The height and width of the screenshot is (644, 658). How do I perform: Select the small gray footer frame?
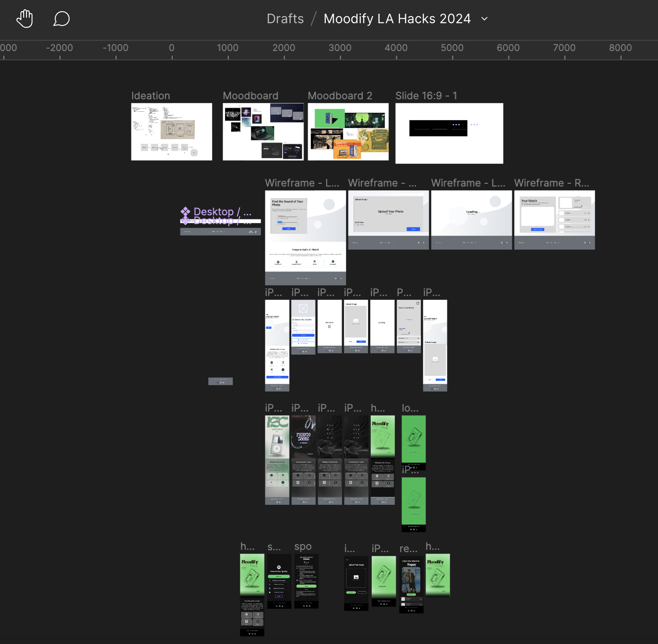point(220,381)
